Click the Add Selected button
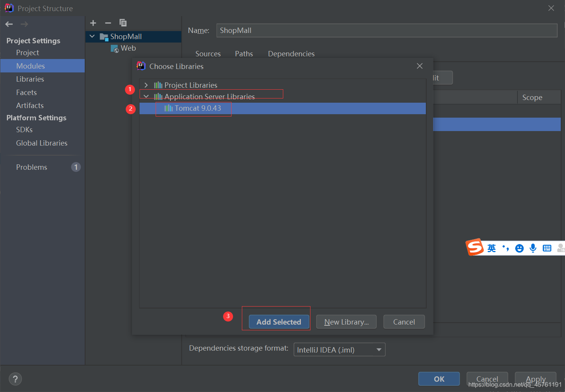This screenshot has width=565, height=392. [x=279, y=322]
